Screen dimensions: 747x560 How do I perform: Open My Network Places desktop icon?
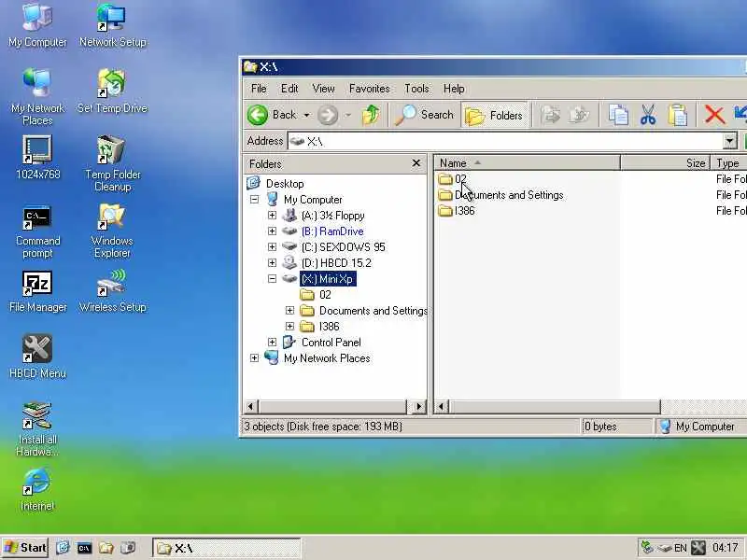[x=37, y=97]
